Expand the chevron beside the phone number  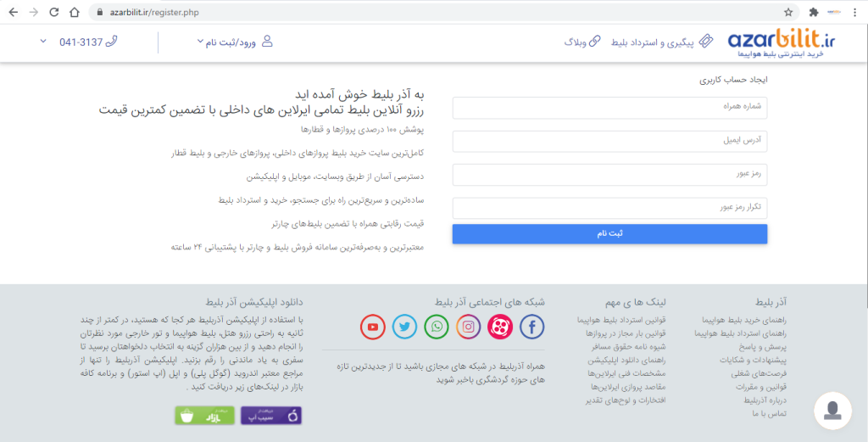[43, 42]
